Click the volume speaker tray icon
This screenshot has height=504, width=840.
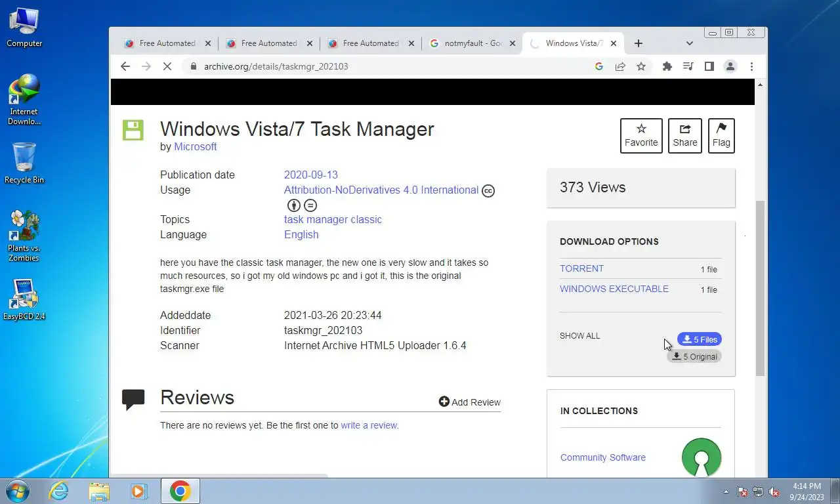point(774,492)
